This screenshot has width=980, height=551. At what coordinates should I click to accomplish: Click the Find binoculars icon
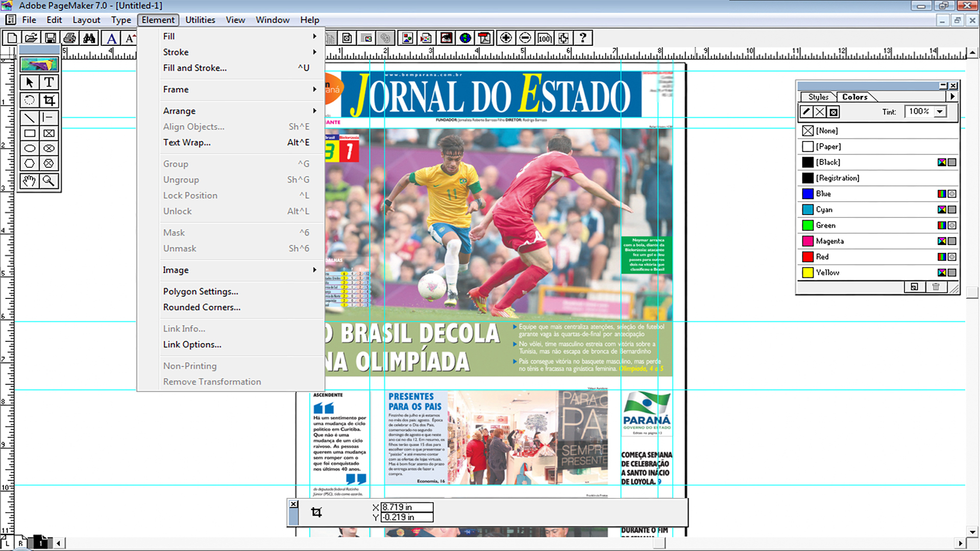click(x=89, y=38)
